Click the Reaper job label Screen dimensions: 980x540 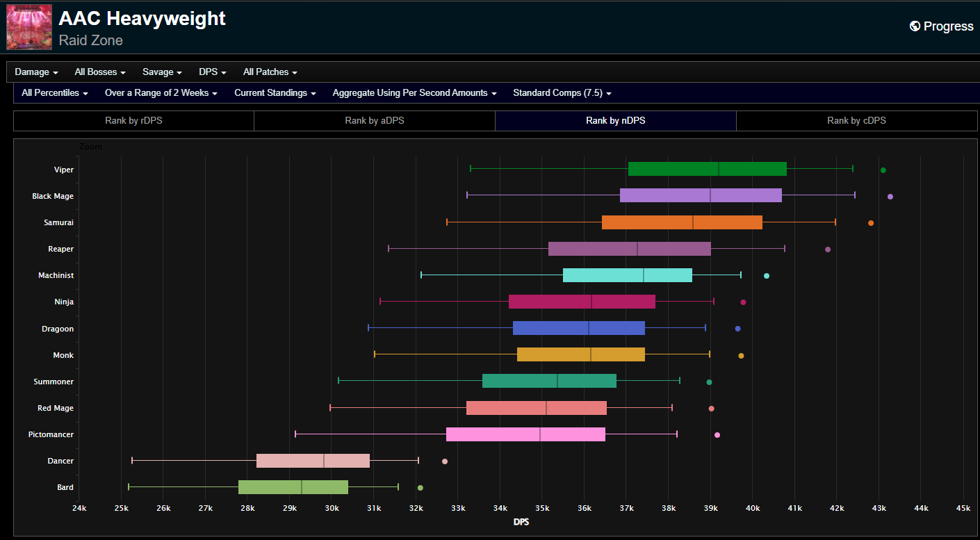(61, 249)
